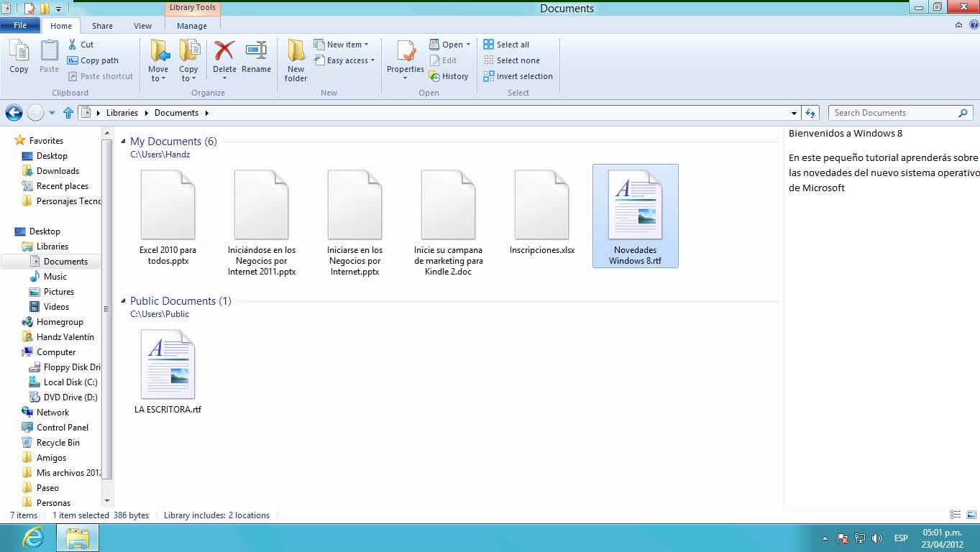Image resolution: width=980 pixels, height=552 pixels.
Task: Switch to large icons view in status bar
Action: (x=970, y=515)
